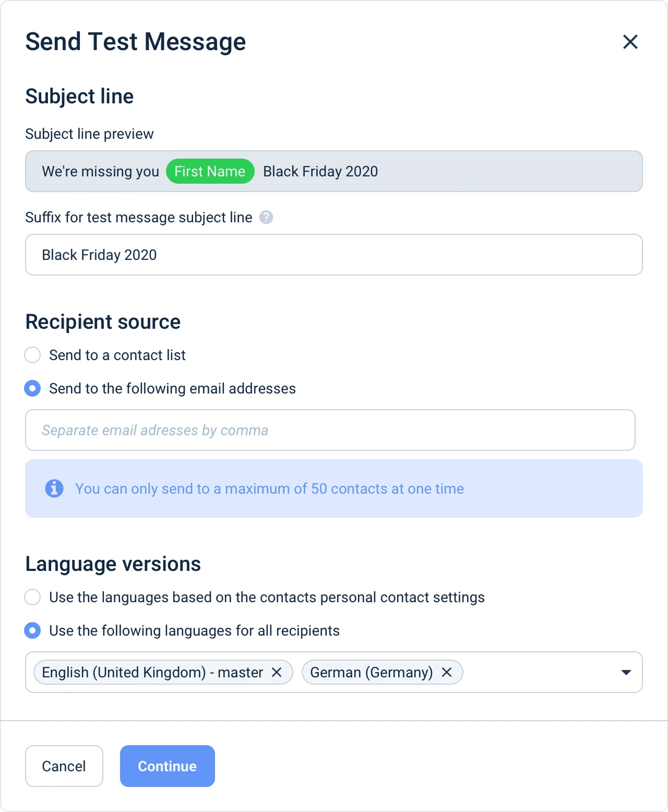
Task: Click the info icon in the blue banner
Action: pos(54,488)
